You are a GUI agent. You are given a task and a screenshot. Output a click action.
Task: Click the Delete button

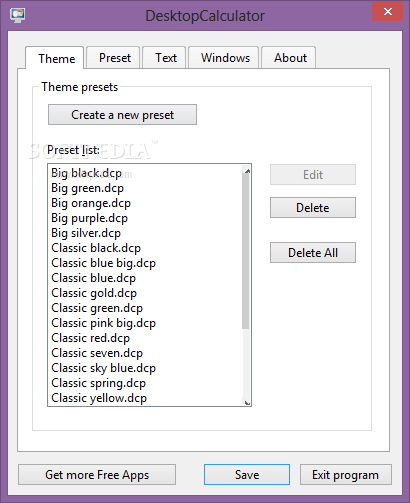[313, 208]
